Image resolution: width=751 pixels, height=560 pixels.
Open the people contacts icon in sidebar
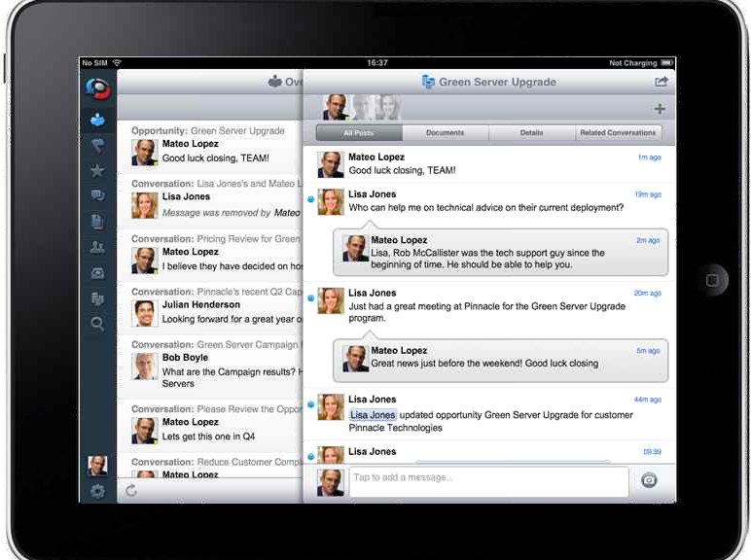pos(97,247)
